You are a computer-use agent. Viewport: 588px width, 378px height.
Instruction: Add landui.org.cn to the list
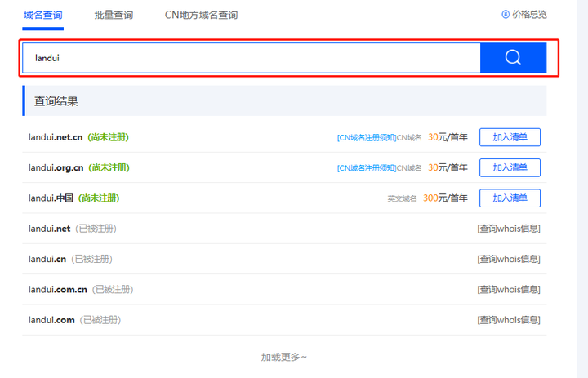[x=510, y=167]
